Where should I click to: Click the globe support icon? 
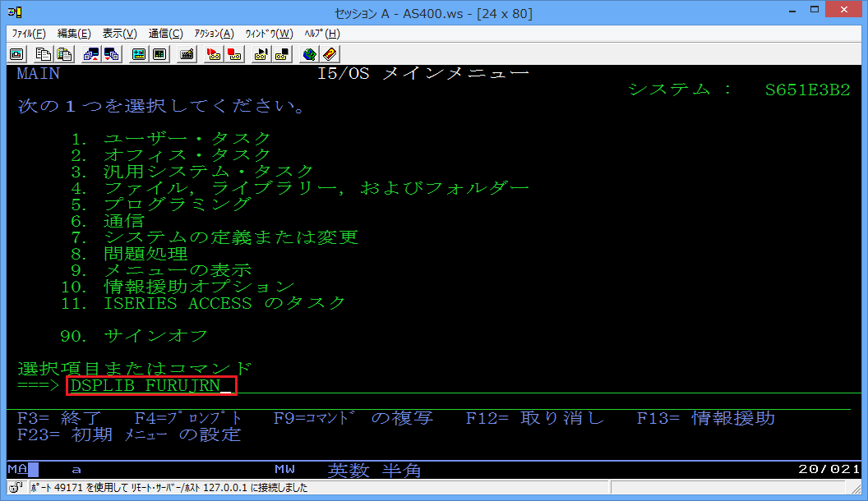pyautogui.click(x=309, y=54)
